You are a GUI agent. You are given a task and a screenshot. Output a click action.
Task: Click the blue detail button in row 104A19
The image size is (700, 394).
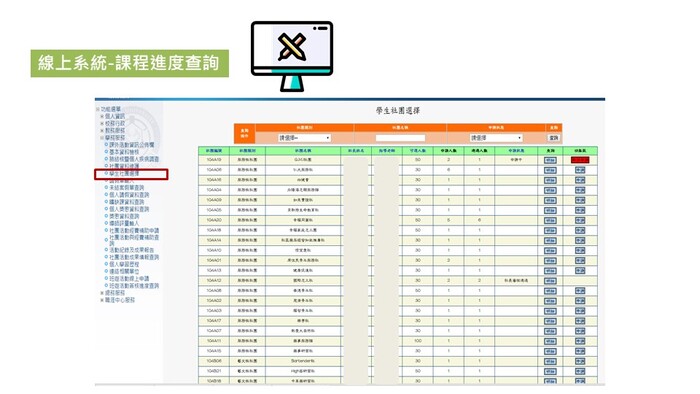tap(550, 160)
